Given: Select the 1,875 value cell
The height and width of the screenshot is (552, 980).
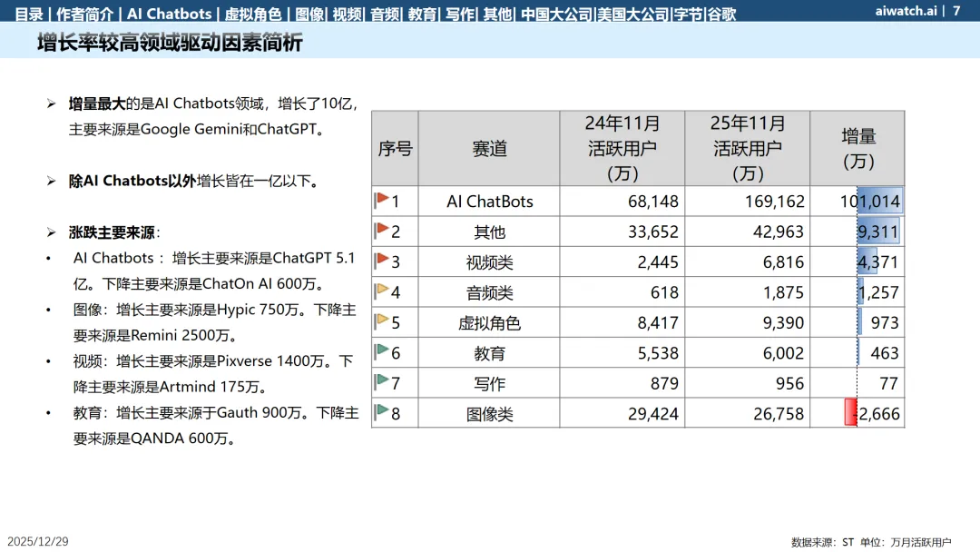Looking at the screenshot, I should 748,292.
